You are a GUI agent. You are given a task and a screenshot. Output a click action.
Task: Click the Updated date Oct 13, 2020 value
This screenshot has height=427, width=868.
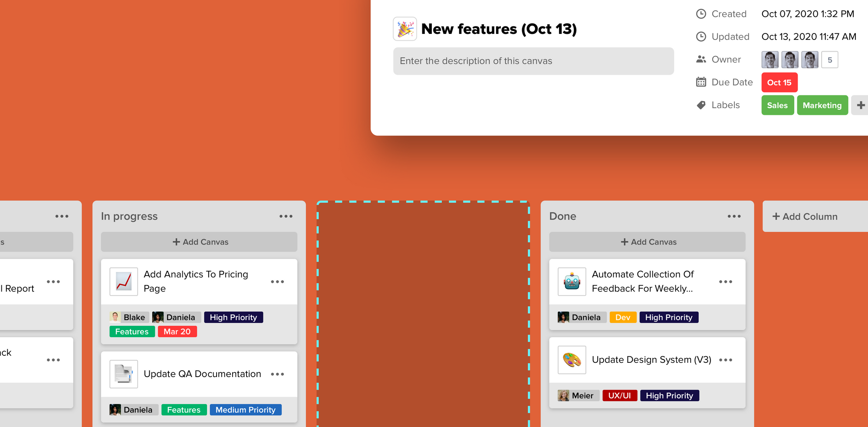[809, 37]
